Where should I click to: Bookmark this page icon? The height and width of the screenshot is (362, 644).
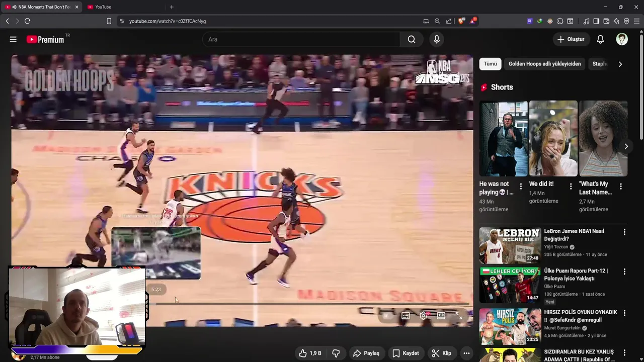click(109, 21)
